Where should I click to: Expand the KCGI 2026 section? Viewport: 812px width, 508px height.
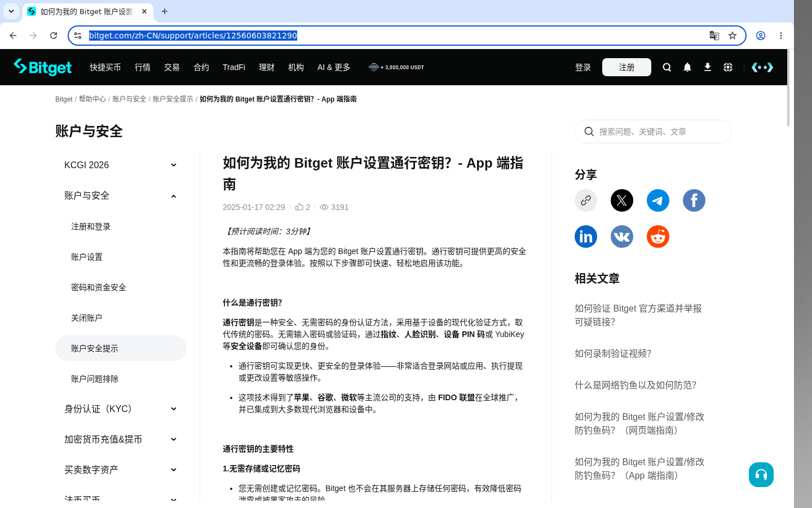[x=121, y=165]
